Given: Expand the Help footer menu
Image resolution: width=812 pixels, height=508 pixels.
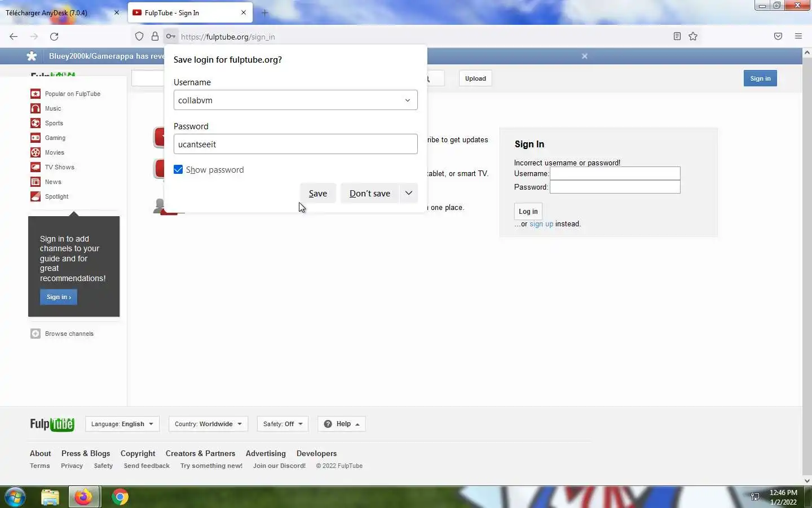Looking at the screenshot, I should [342, 424].
